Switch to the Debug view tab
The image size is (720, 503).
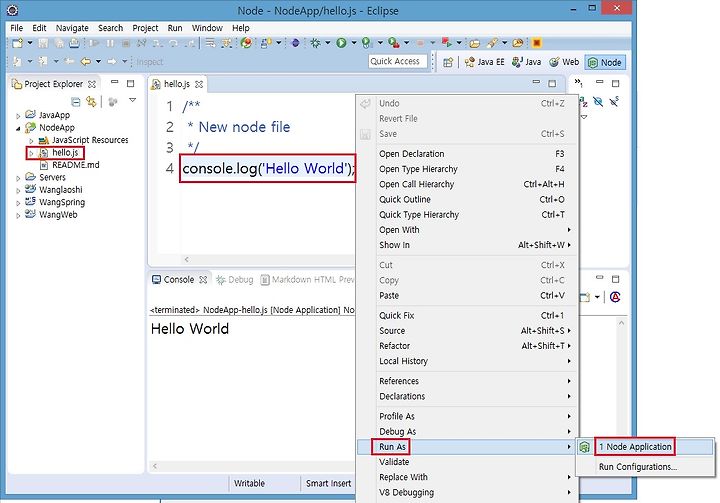coord(234,280)
